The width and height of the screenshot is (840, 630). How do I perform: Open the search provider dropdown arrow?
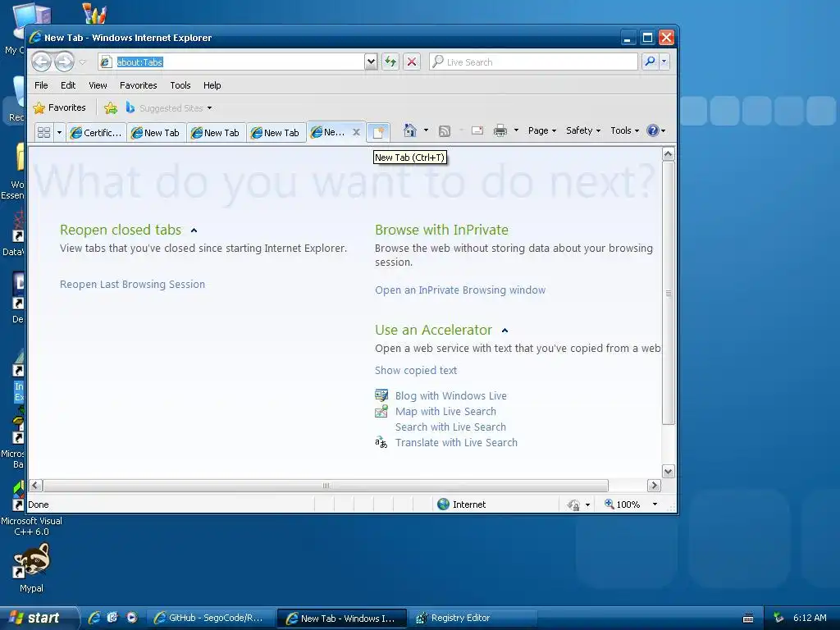click(664, 62)
